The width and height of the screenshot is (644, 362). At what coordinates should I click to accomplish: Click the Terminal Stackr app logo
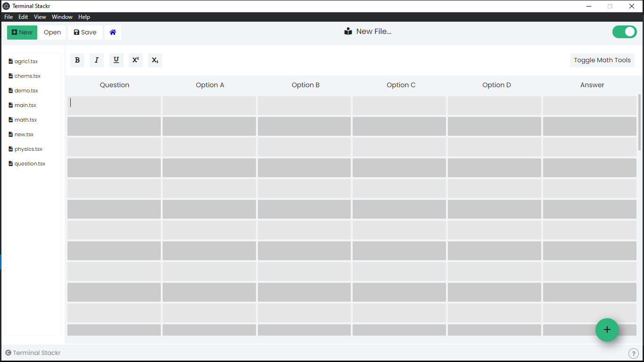[x=6, y=6]
